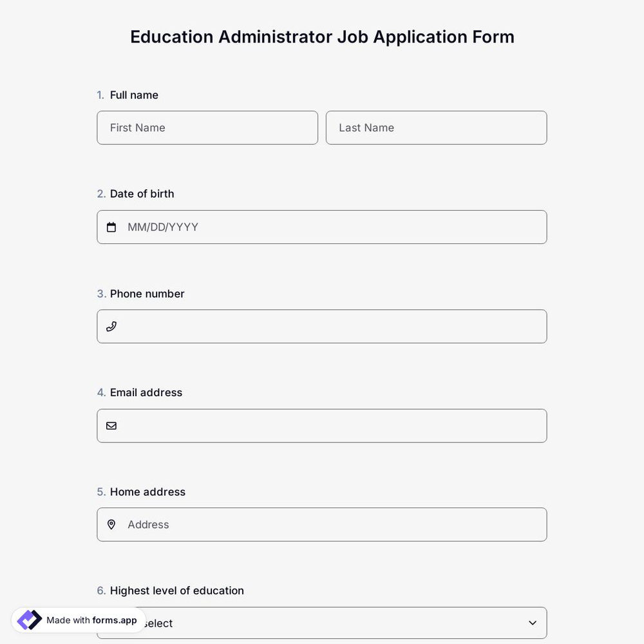Click the location pin icon in address field

point(111,524)
